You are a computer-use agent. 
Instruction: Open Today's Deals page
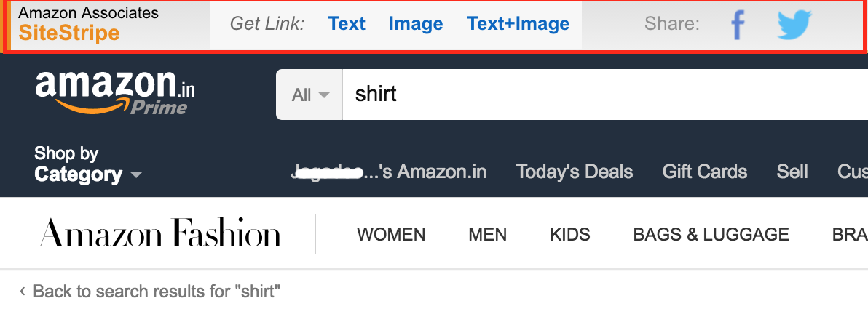(x=575, y=172)
